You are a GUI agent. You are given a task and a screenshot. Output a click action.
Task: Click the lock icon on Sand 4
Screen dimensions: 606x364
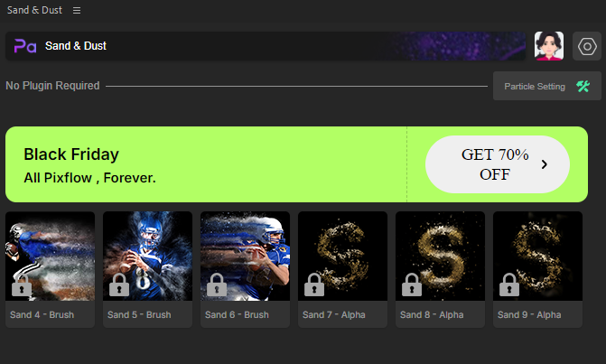[x=22, y=285]
